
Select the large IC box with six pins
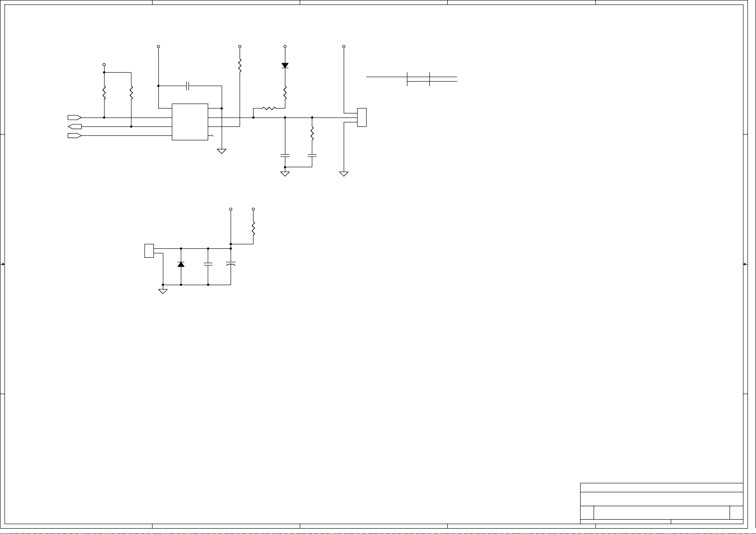point(190,122)
